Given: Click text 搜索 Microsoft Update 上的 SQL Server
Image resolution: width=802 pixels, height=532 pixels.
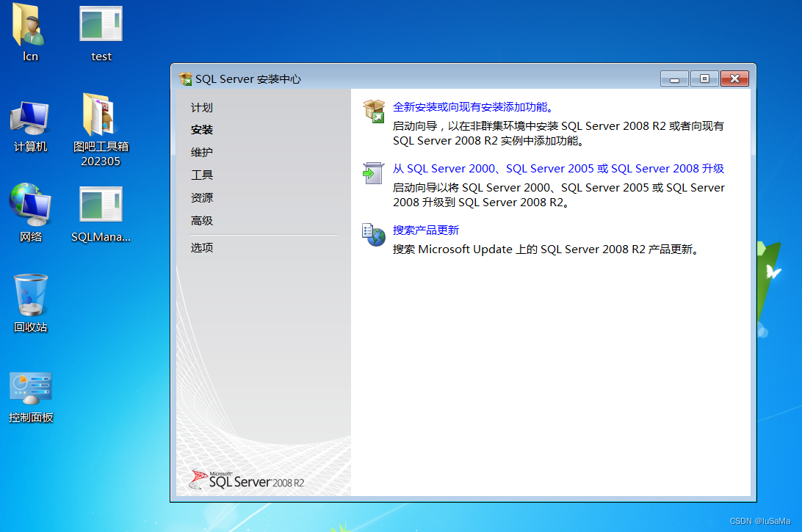Looking at the screenshot, I should coord(546,249).
